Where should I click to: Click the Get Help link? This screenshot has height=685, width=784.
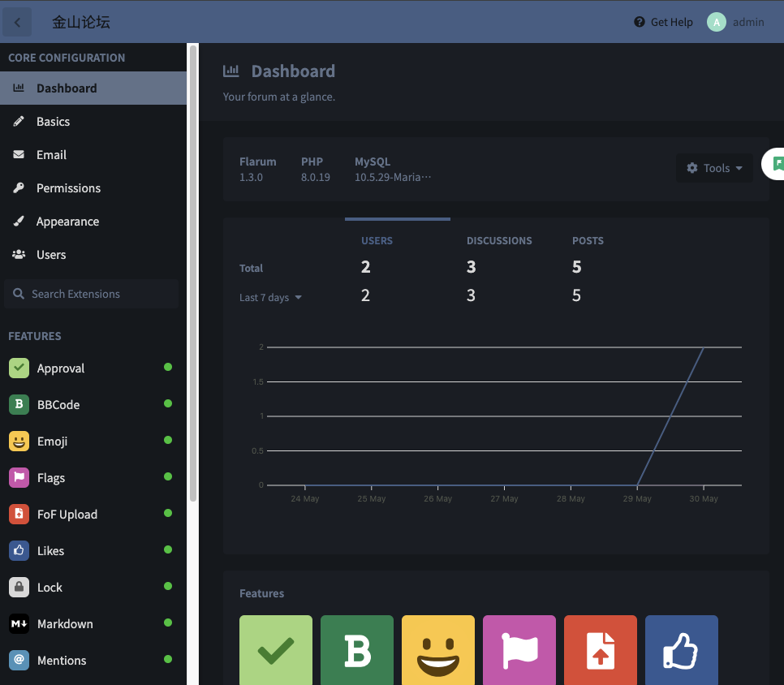(x=663, y=22)
